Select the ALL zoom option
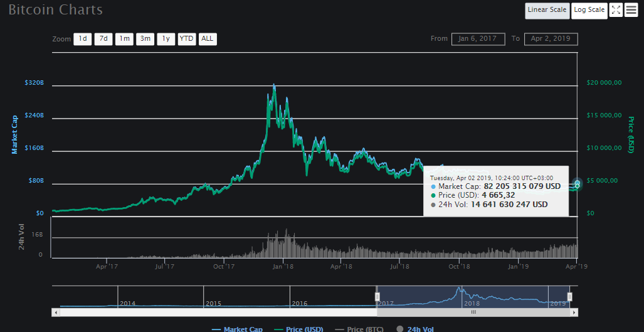The width and height of the screenshot is (644, 332). [x=208, y=39]
